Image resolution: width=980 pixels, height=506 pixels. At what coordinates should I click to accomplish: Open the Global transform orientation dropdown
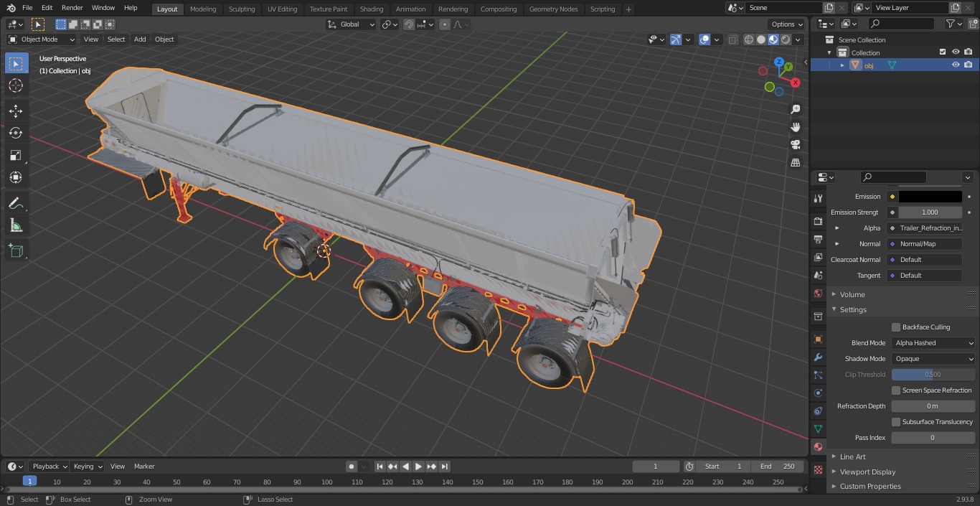[352, 24]
